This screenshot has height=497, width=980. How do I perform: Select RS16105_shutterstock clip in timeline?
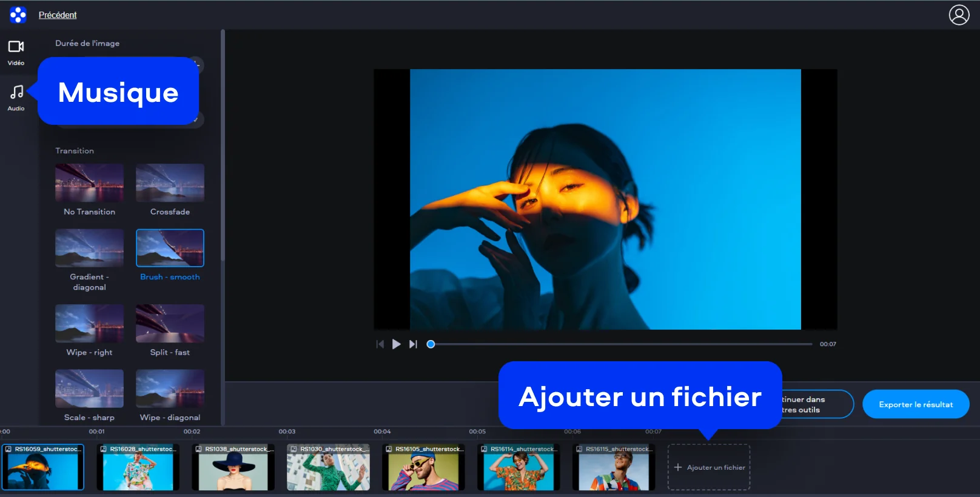click(424, 469)
